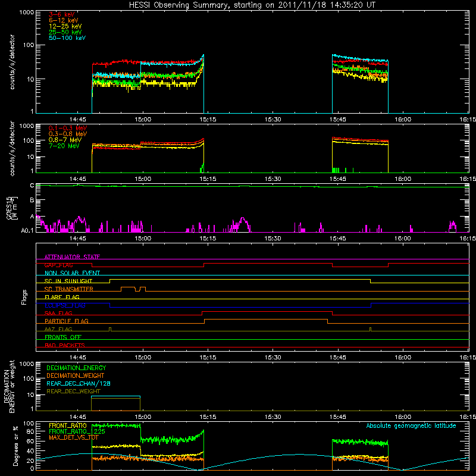The width and height of the screenshot is (476, 476).
Task: Click the 16:00 tick label under the GOES panel
Action: click(403, 239)
